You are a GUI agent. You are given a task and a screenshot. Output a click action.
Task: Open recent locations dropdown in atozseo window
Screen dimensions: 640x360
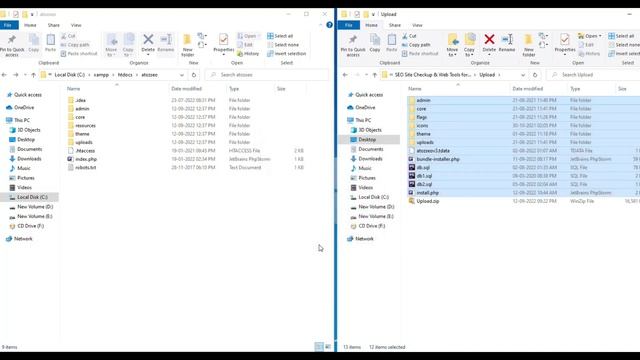click(25, 75)
